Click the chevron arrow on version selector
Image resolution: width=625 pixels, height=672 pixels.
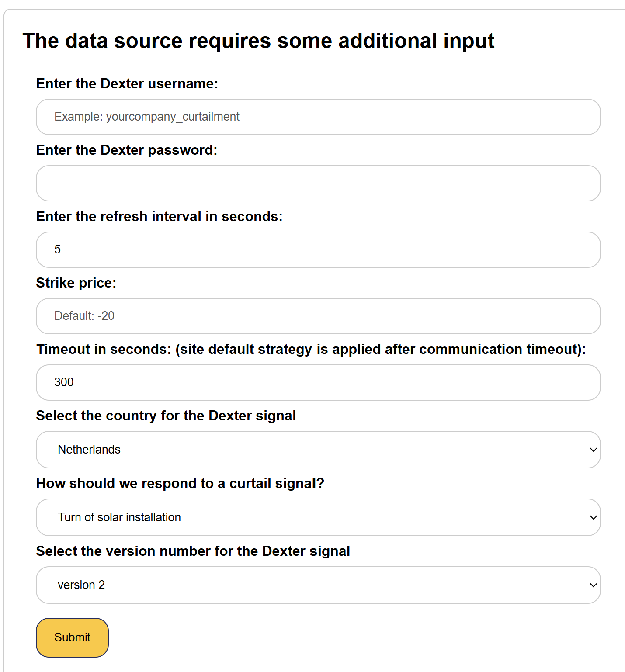click(593, 585)
